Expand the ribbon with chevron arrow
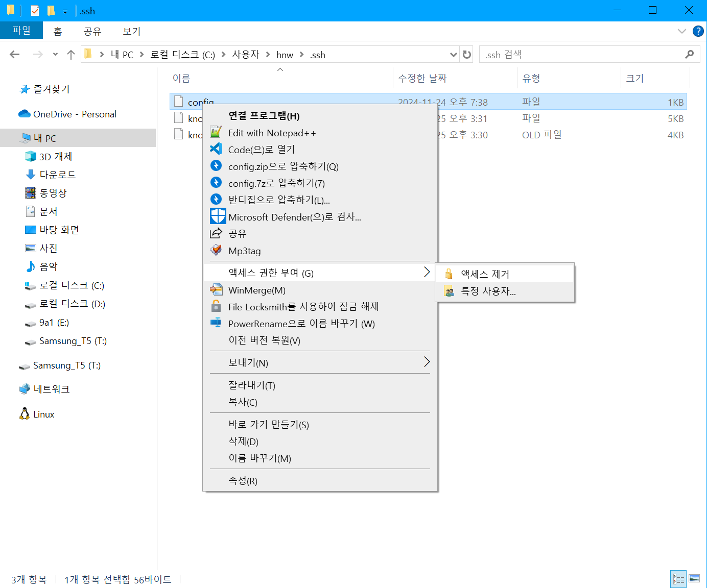Viewport: 707px width, 588px height. (x=681, y=31)
